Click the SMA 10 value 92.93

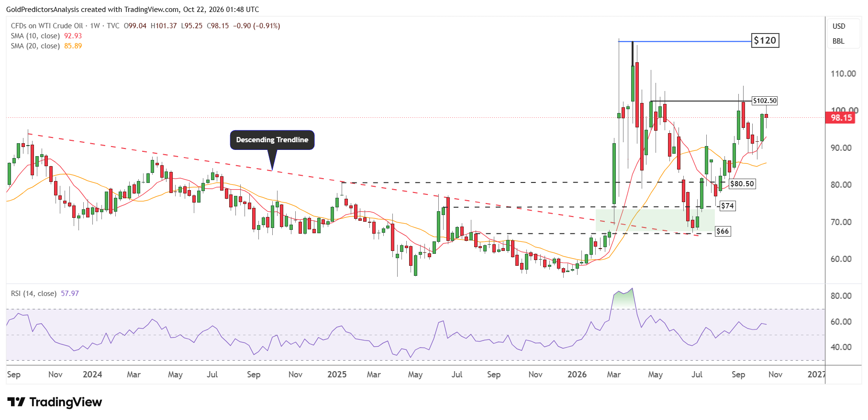click(x=73, y=36)
